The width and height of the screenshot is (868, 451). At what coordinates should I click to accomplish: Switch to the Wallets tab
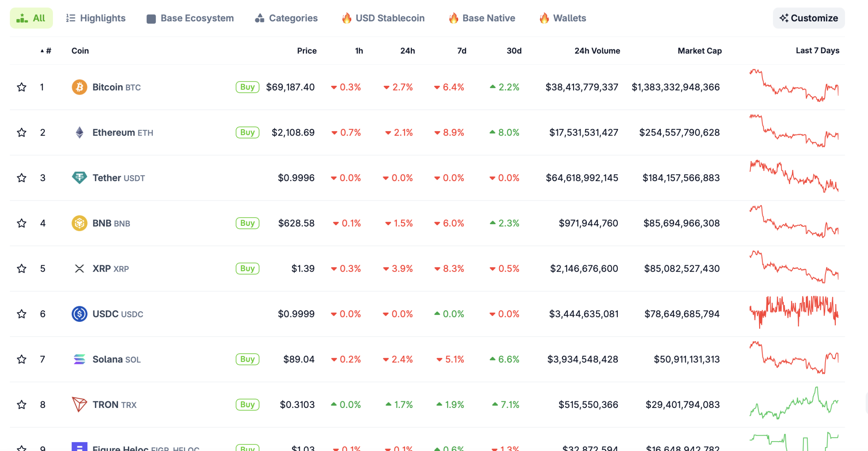pos(562,18)
